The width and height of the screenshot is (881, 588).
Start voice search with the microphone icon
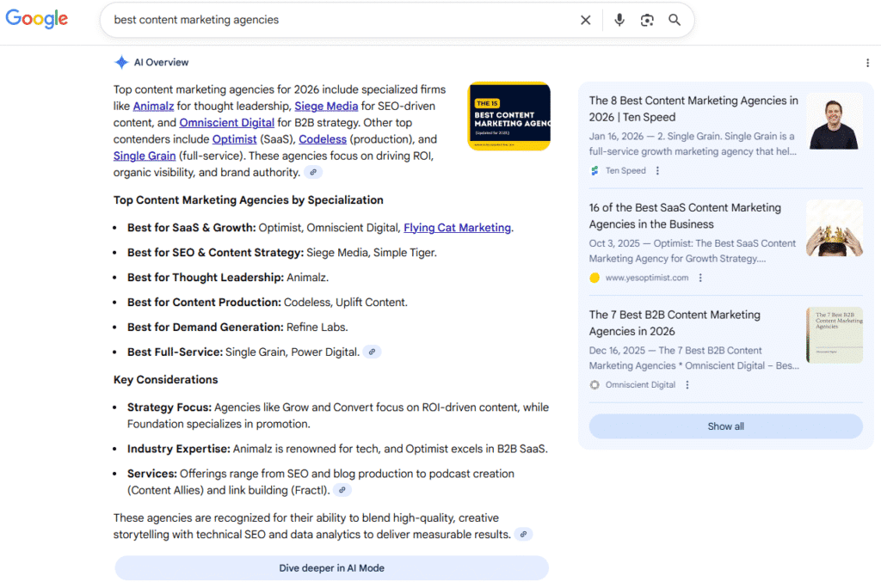(x=619, y=20)
